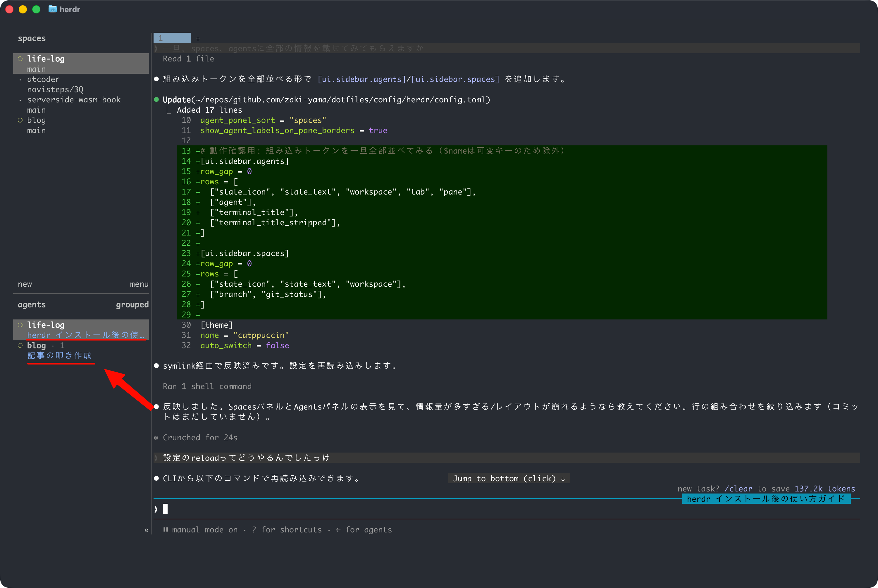The image size is (878, 588).
Task: Collapse the sidebar with « icon
Action: pyautogui.click(x=146, y=530)
